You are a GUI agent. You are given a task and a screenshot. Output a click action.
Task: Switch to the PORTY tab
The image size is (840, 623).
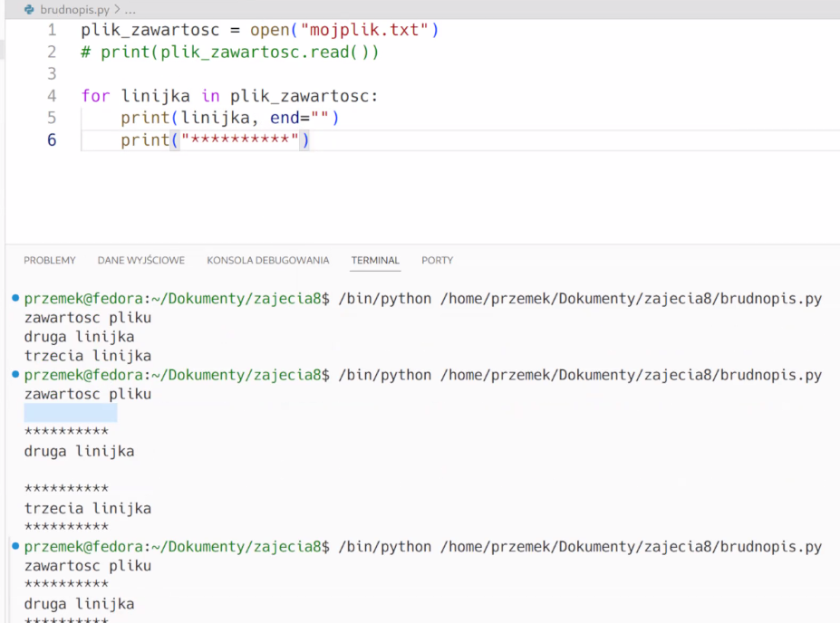coord(437,261)
